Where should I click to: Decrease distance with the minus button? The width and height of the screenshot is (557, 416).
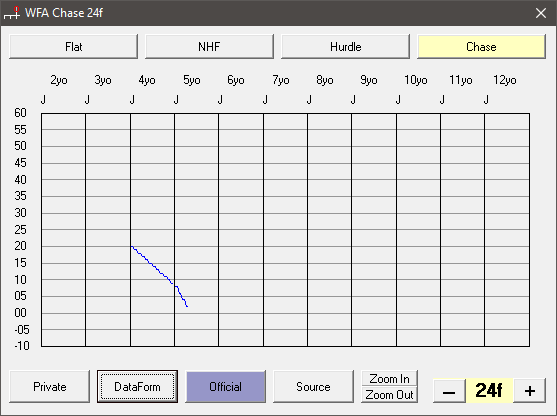[x=449, y=391]
